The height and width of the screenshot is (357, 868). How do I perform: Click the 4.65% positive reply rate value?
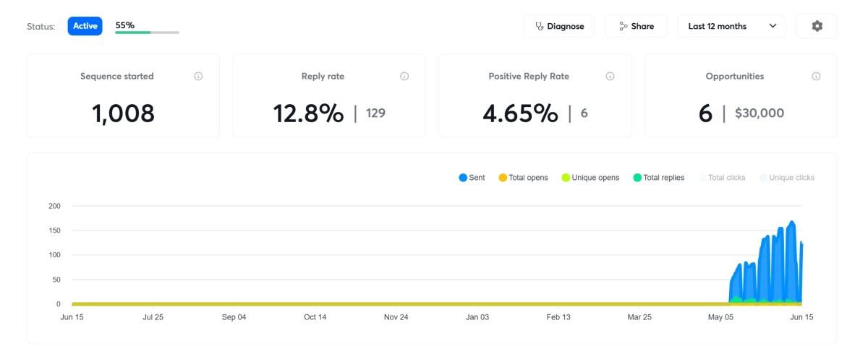(x=520, y=113)
